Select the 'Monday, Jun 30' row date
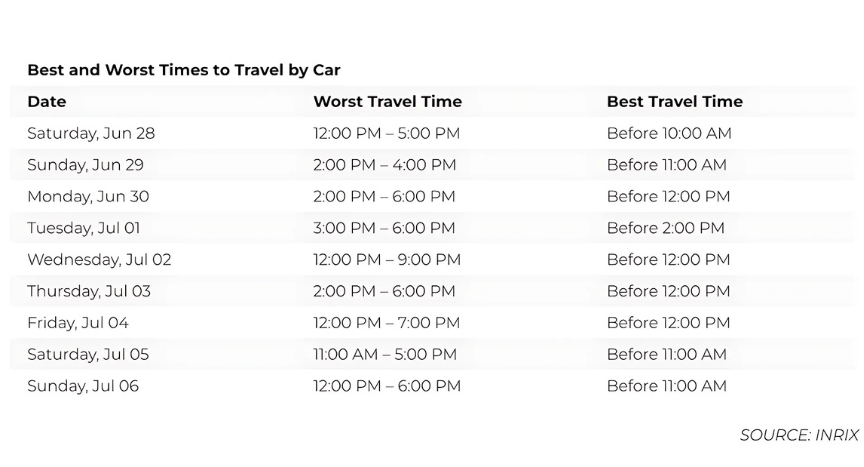The image size is (864, 467). pyautogui.click(x=88, y=196)
